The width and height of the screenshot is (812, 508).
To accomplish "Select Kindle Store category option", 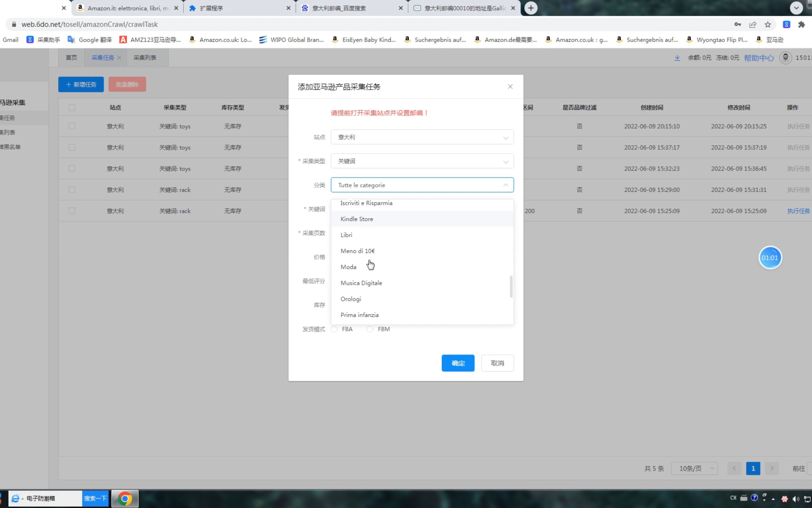I will 422,219.
